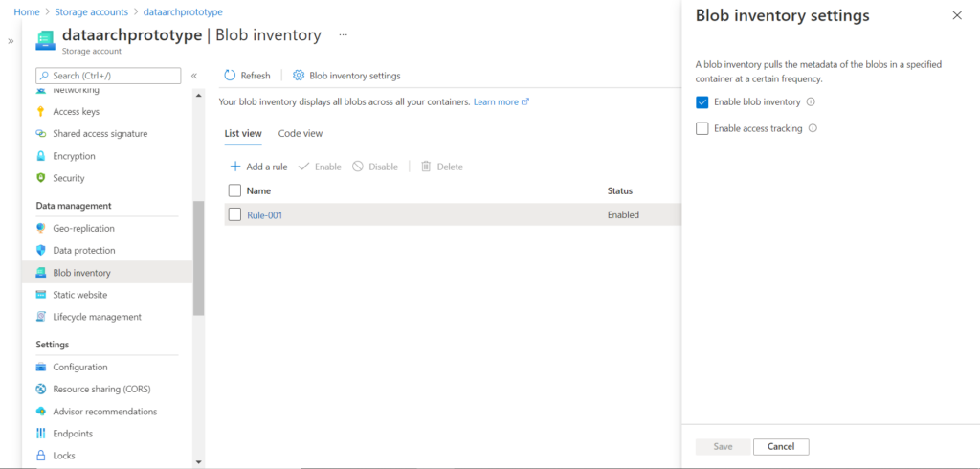The height and width of the screenshot is (469, 980).
Task: Click the Disable circle-slash icon
Action: point(358,167)
